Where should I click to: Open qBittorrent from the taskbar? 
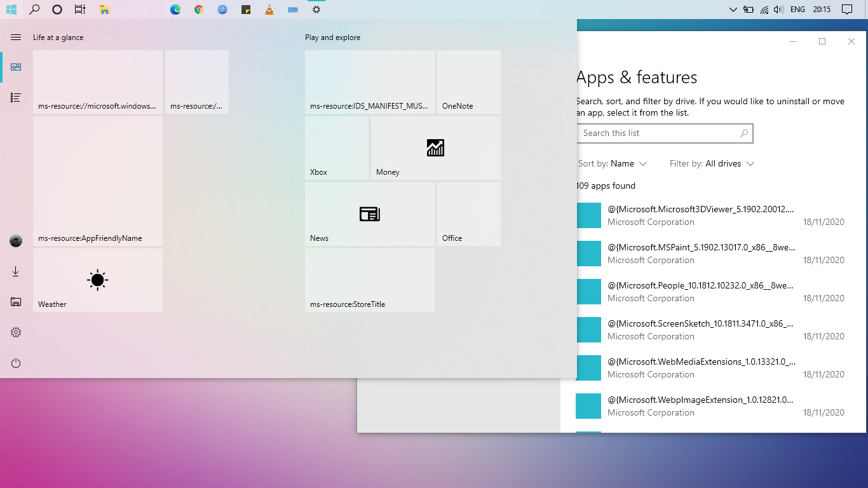(x=222, y=10)
